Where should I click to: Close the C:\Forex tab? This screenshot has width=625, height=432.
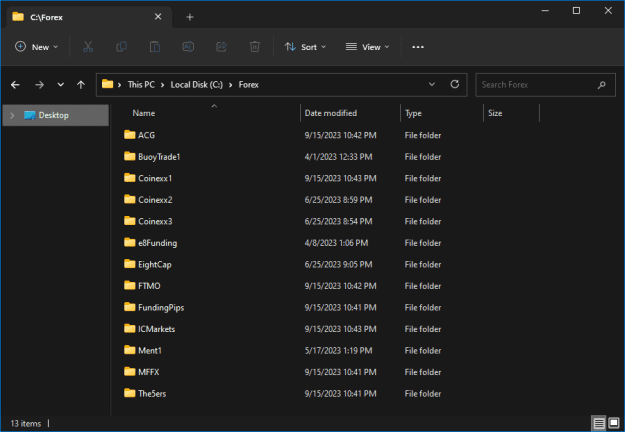coord(158,17)
